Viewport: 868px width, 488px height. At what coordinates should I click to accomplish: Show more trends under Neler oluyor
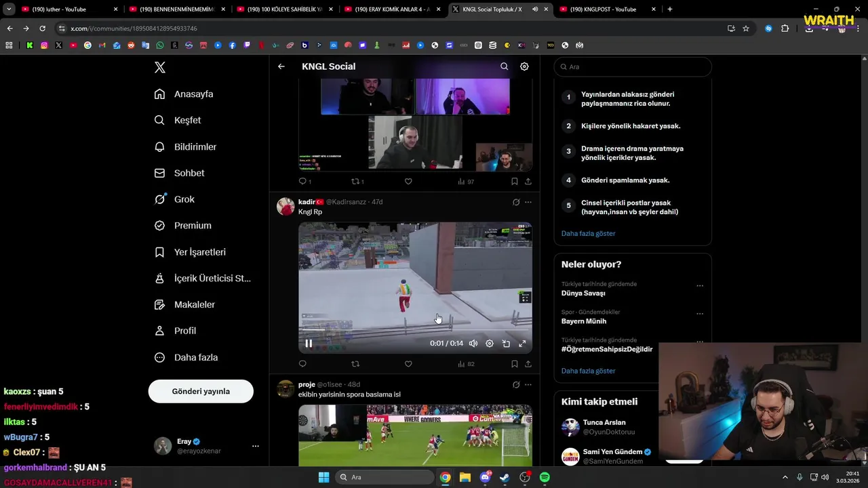tap(588, 371)
